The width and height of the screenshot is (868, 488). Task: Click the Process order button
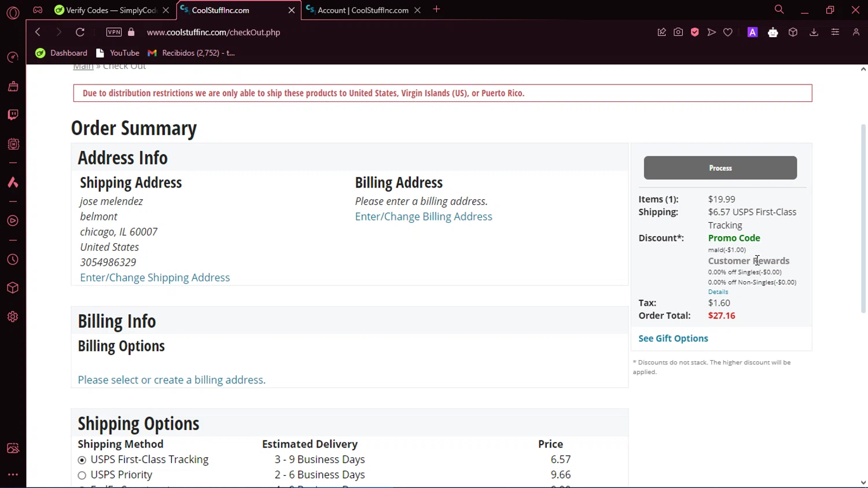720,168
